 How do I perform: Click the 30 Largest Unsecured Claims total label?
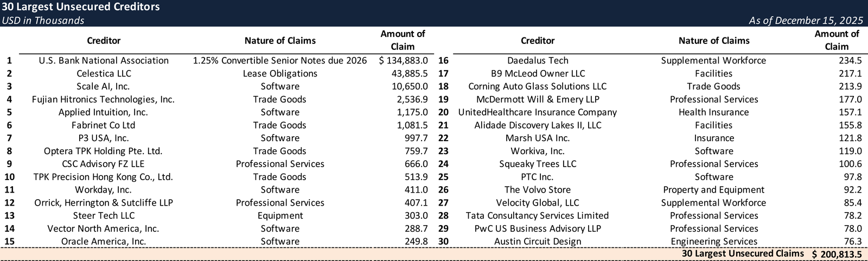(x=743, y=254)
